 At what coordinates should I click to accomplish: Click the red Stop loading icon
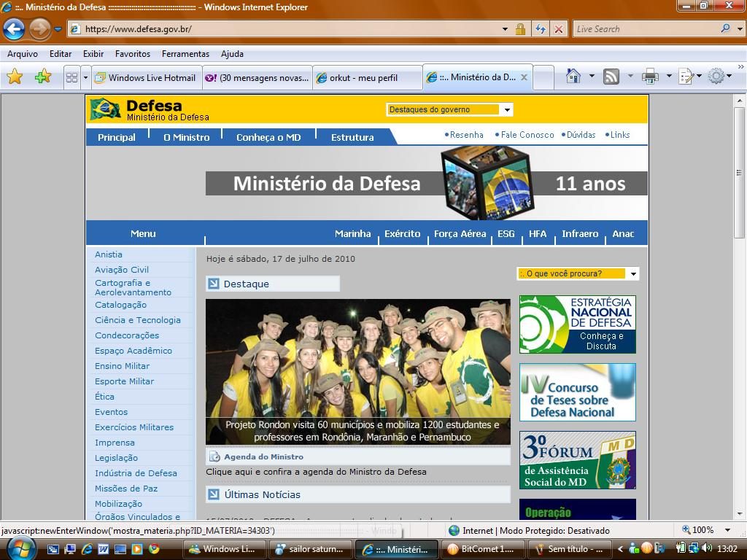(x=558, y=29)
